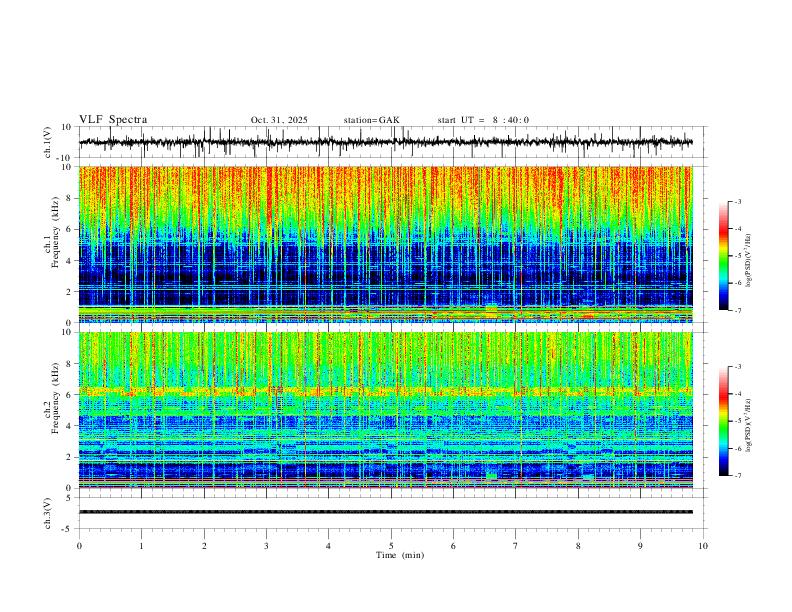Image resolution: width=792 pixels, height=612 pixels.
Task: Click the "-7" tick on ch.1 colorbar
Action: (738, 311)
